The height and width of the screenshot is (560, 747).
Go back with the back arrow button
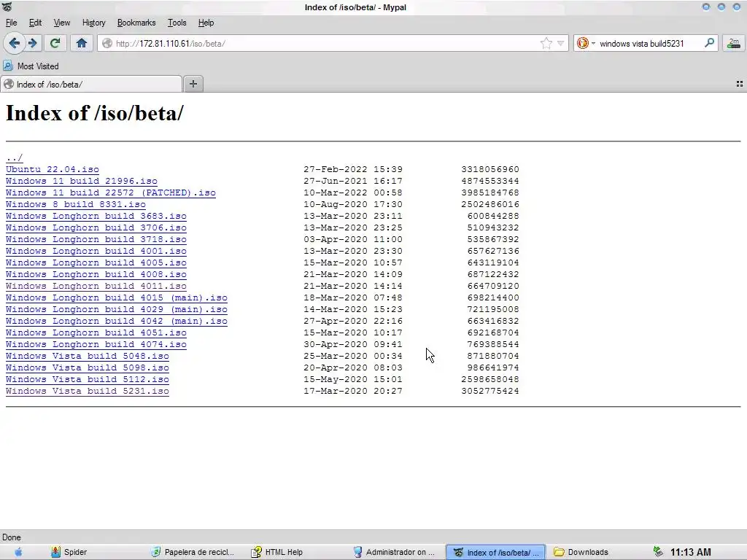(x=15, y=43)
